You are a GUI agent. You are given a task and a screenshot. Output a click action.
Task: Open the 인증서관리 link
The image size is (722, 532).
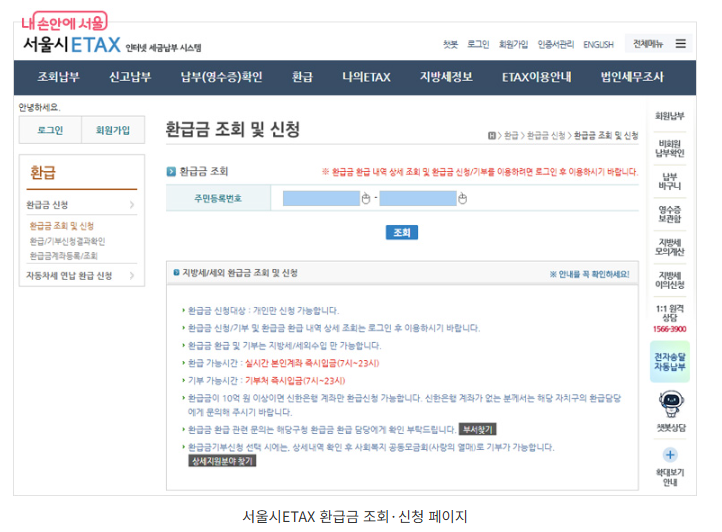(556, 44)
